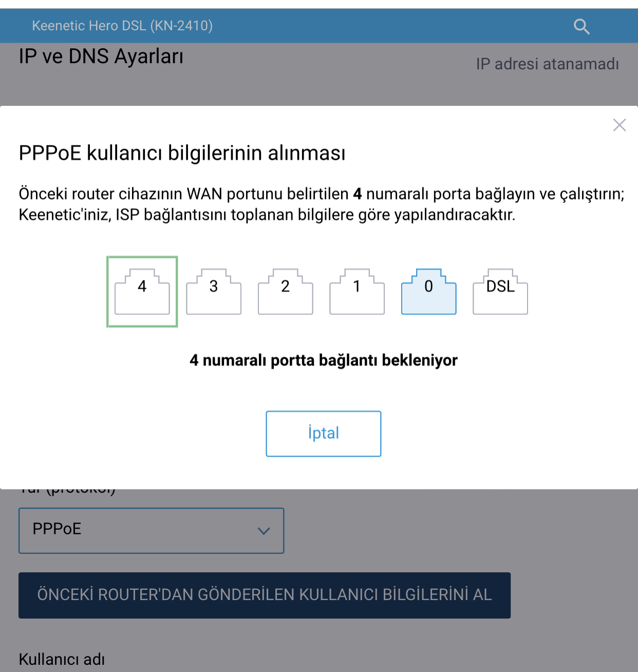
Task: Click the IP adresi atanamadı status text
Action: tap(548, 64)
